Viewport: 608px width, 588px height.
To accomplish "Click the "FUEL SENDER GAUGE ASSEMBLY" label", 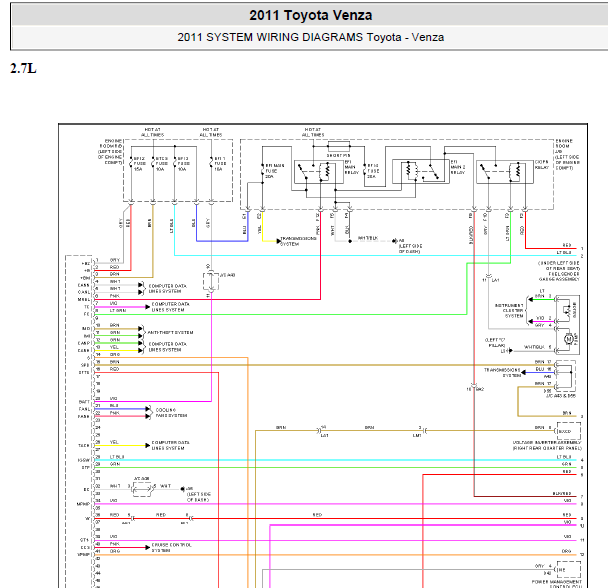I will point(559,277).
